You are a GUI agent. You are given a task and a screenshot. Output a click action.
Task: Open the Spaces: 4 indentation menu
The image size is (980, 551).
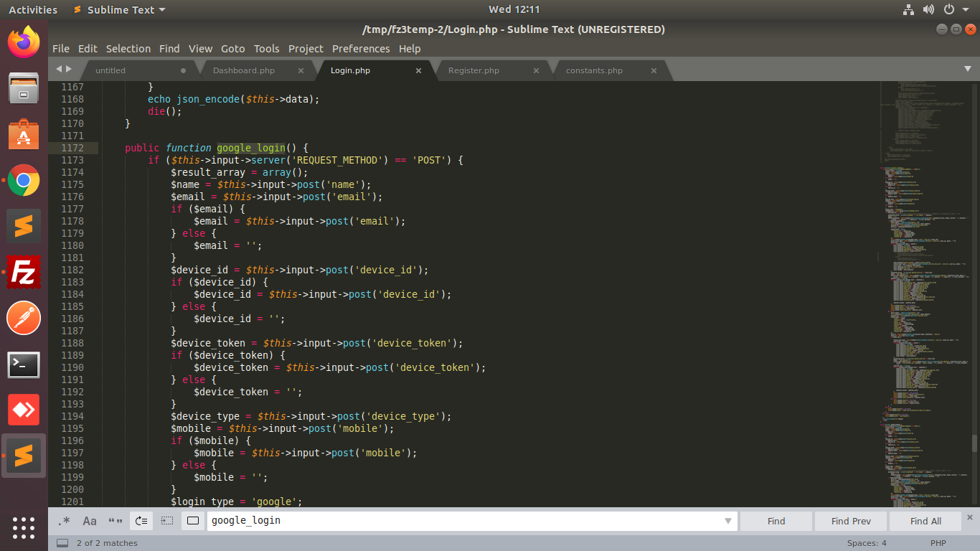point(867,543)
